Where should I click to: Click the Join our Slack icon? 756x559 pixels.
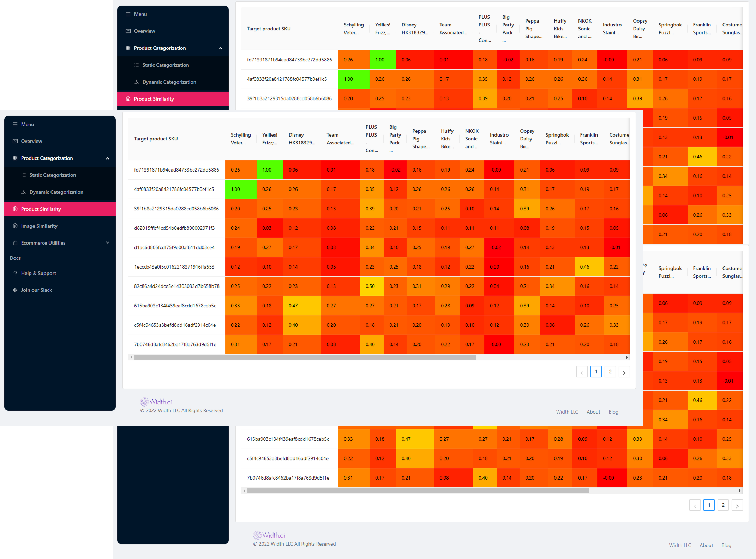[15, 290]
